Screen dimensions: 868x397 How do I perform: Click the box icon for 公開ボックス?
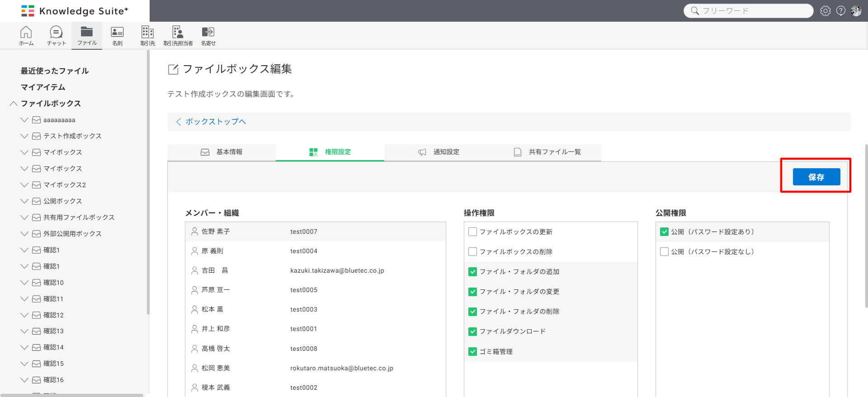tap(37, 201)
